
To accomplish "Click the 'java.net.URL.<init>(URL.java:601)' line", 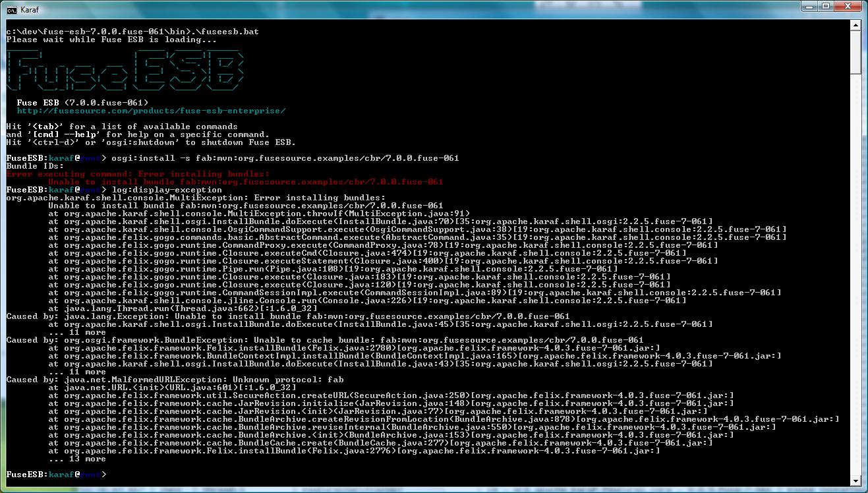I will pos(172,388).
